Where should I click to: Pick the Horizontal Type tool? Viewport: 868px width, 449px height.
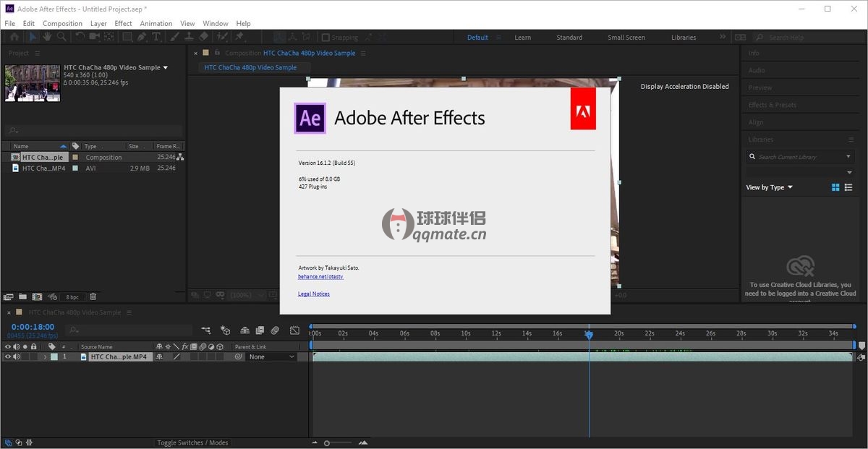point(156,37)
